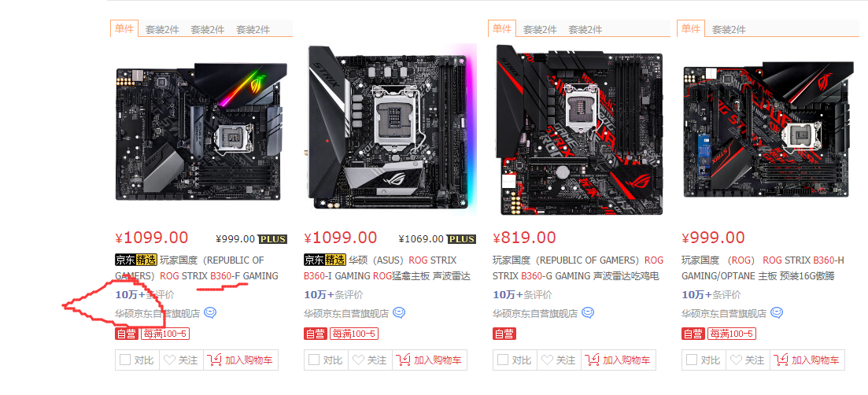Tick compare checkbox on B360-I GAMING
868x395 pixels.
coord(314,360)
